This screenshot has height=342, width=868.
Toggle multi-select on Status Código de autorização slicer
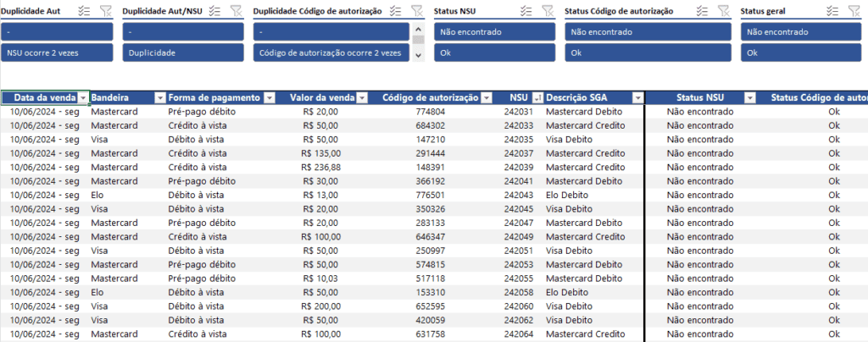click(x=700, y=11)
